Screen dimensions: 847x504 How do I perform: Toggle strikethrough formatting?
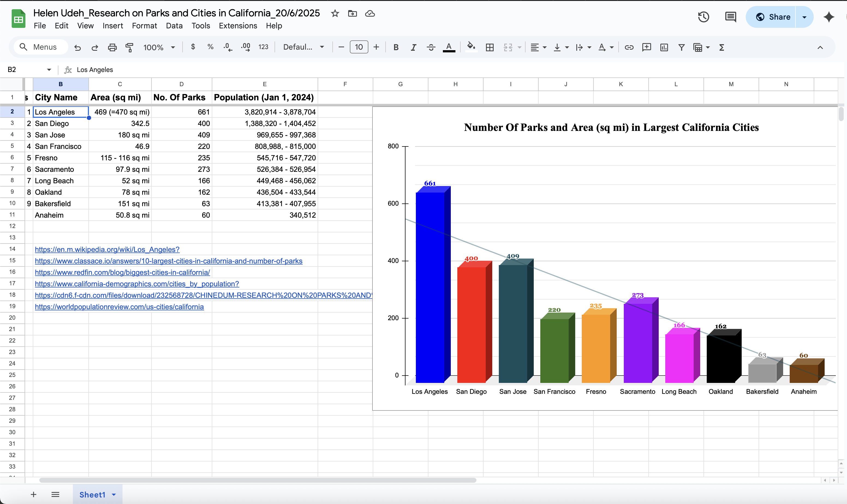pos(431,47)
